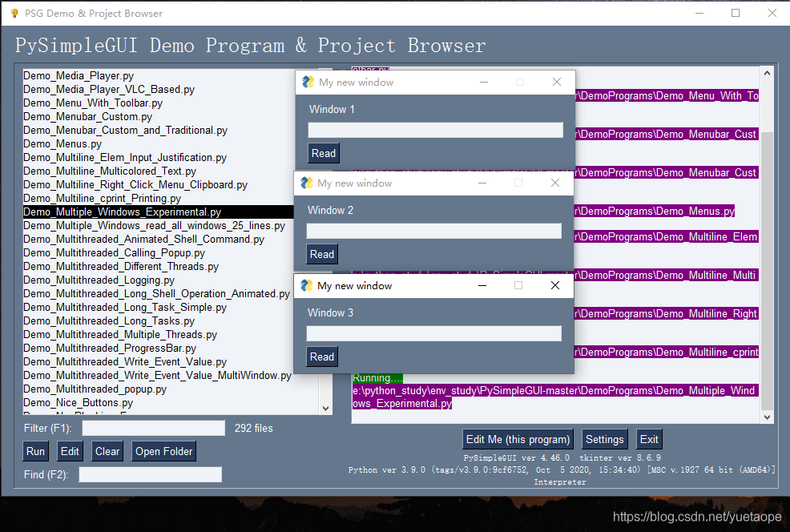This screenshot has height=532, width=790.
Task: Click the output pane scrollbar thumb
Action: click(x=767, y=271)
